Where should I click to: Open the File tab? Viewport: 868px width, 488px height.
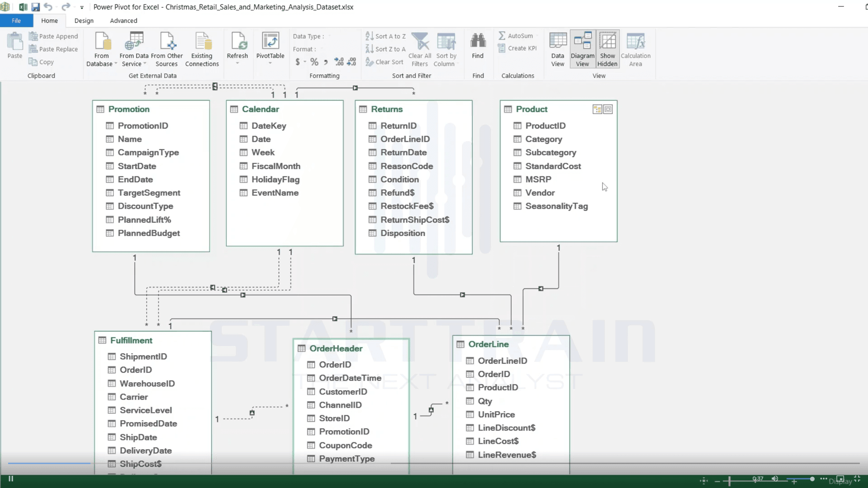(x=16, y=21)
